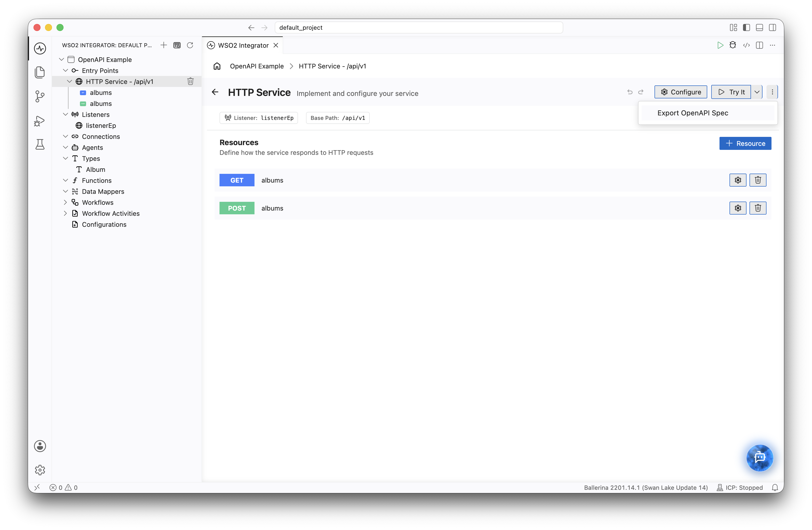This screenshot has height=530, width=812.
Task: Toggle the secondary sidebar layout icon
Action: click(x=772, y=27)
